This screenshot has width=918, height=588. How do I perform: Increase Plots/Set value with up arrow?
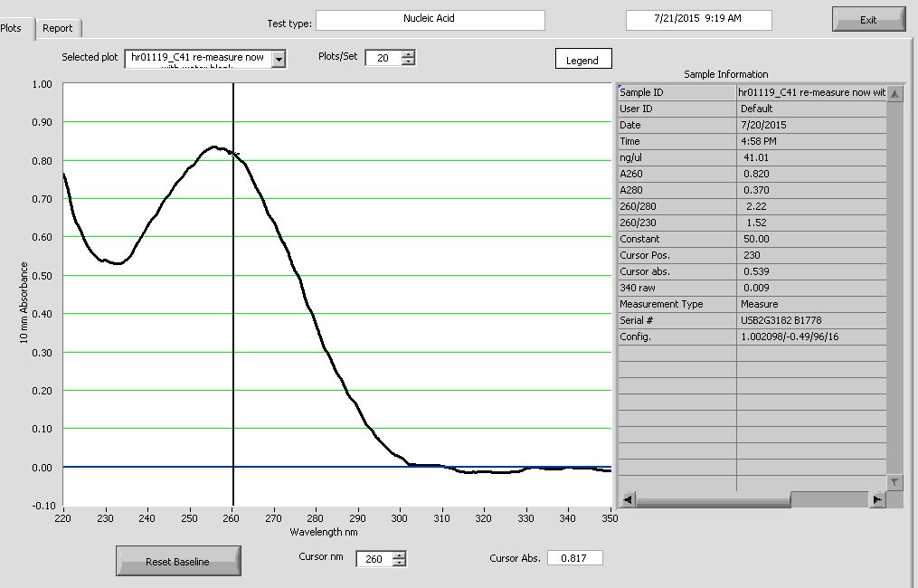pos(409,53)
